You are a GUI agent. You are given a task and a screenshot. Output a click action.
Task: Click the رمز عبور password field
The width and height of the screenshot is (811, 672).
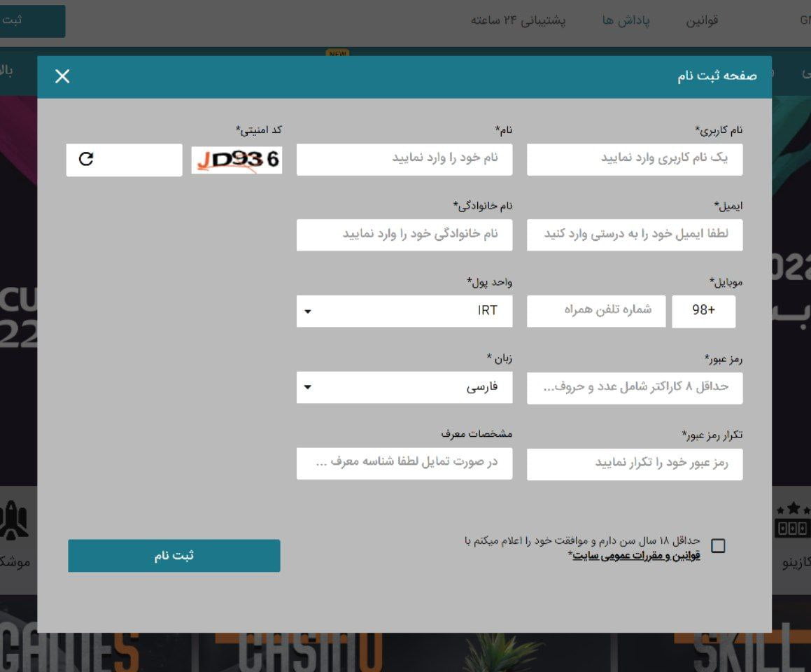pyautogui.click(x=634, y=387)
